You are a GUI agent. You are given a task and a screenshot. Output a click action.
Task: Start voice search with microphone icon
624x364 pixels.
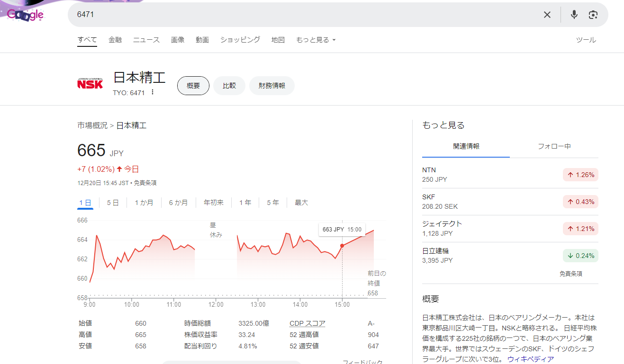click(574, 15)
